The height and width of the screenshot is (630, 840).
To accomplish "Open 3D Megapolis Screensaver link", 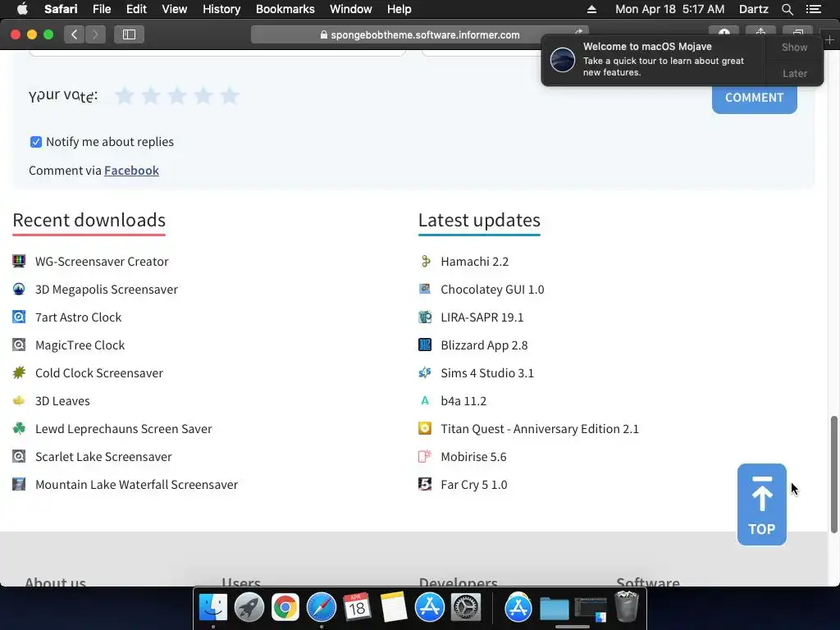I will click(106, 290).
